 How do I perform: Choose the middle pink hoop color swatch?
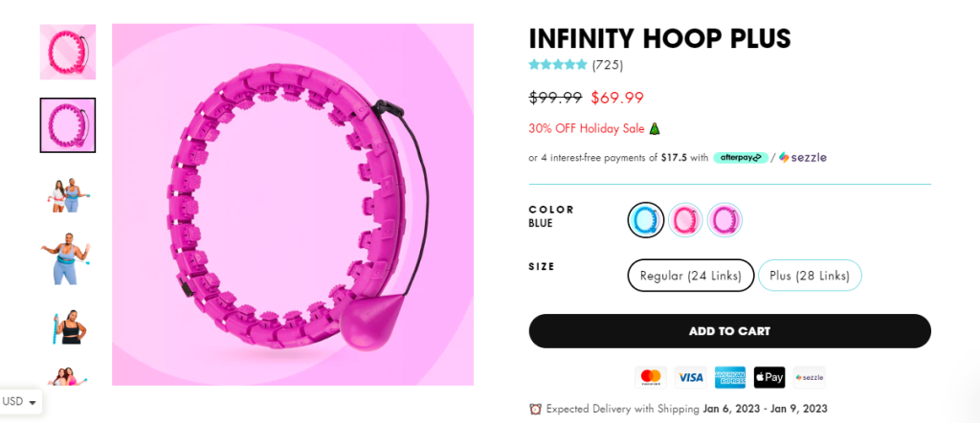(685, 220)
